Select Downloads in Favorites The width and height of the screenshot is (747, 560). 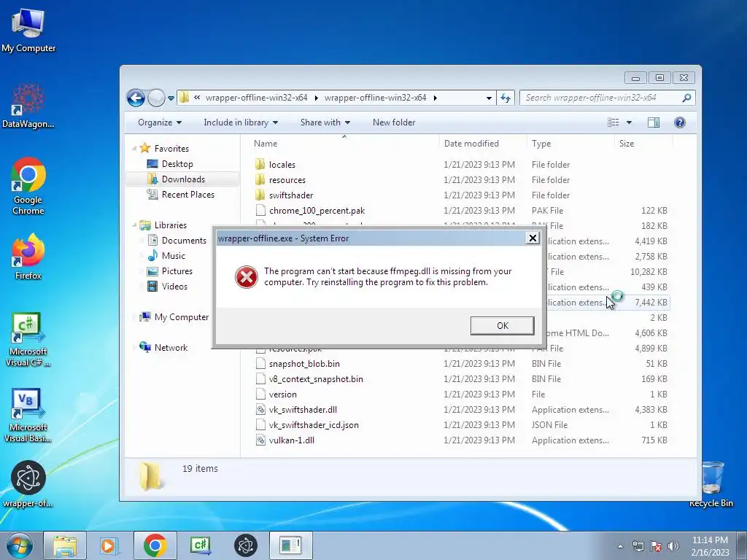pos(183,179)
